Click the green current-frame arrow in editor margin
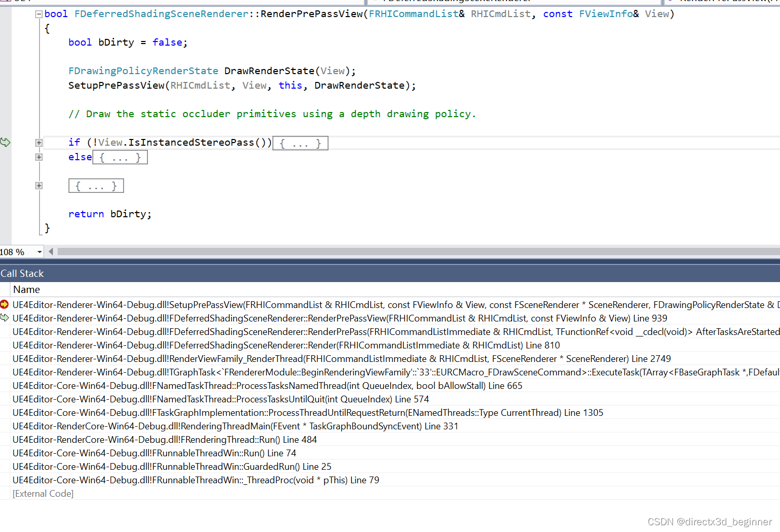The width and height of the screenshot is (780, 532). (5, 142)
